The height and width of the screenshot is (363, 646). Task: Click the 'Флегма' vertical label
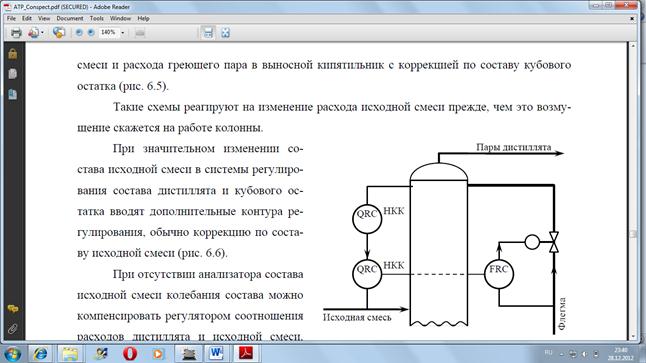coord(562,314)
